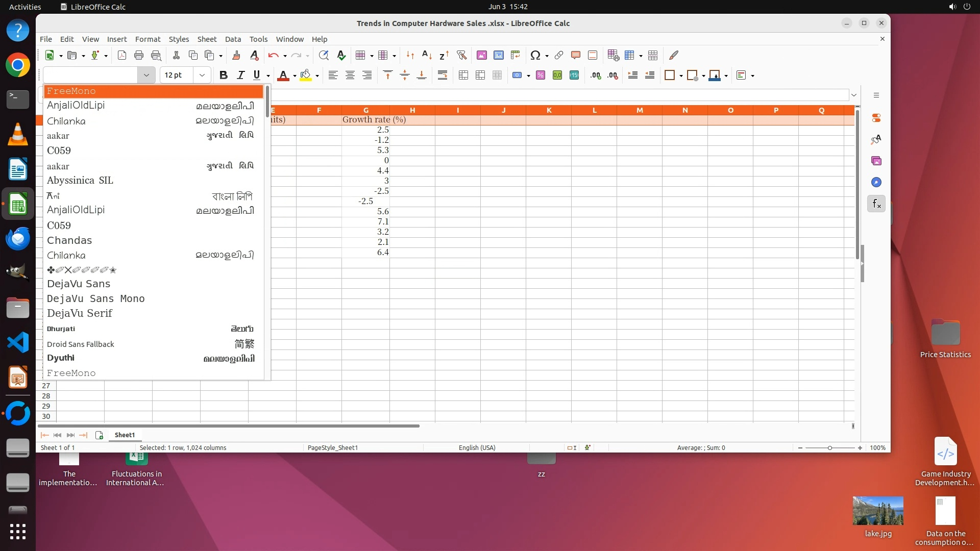Screen dimensions: 980x551
Task: Open the Functions sidebar panel
Action: (876, 204)
